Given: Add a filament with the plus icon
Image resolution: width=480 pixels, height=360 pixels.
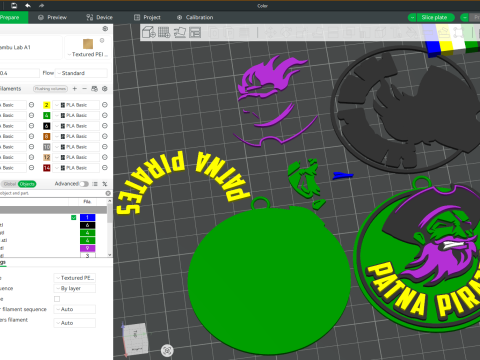Looking at the screenshot, I should 75,89.
